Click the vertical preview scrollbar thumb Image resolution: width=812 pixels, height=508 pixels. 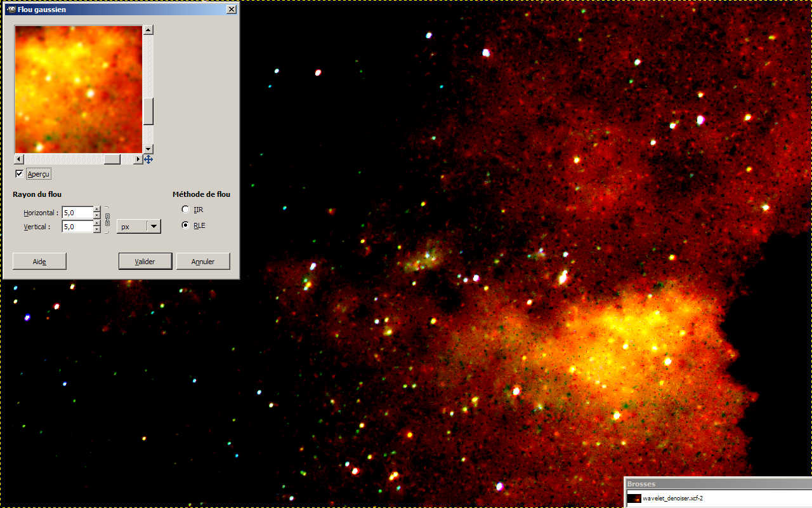[148, 112]
